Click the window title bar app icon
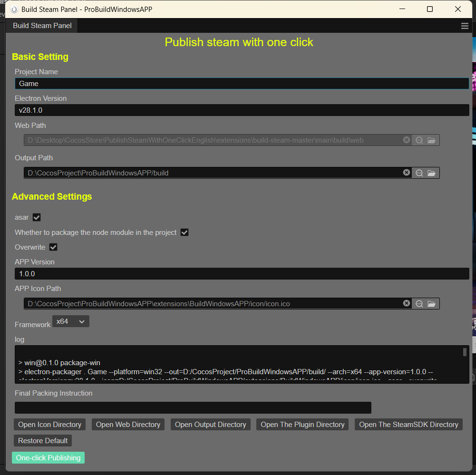The image size is (476, 475). 14,10
